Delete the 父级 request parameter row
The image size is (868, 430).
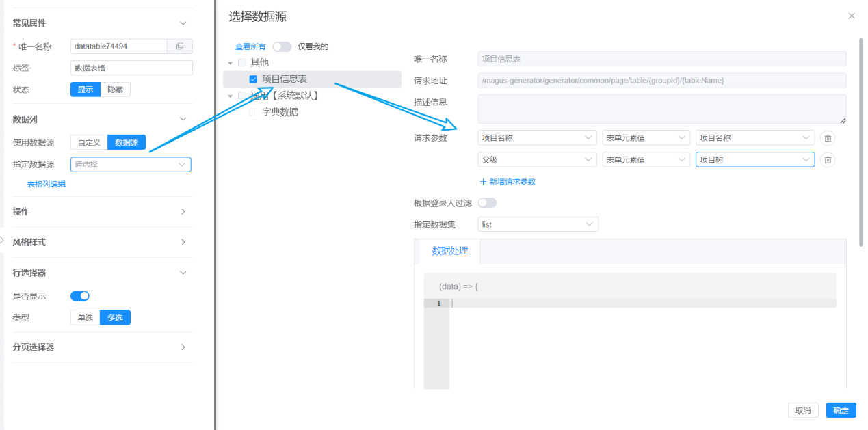pyautogui.click(x=828, y=160)
